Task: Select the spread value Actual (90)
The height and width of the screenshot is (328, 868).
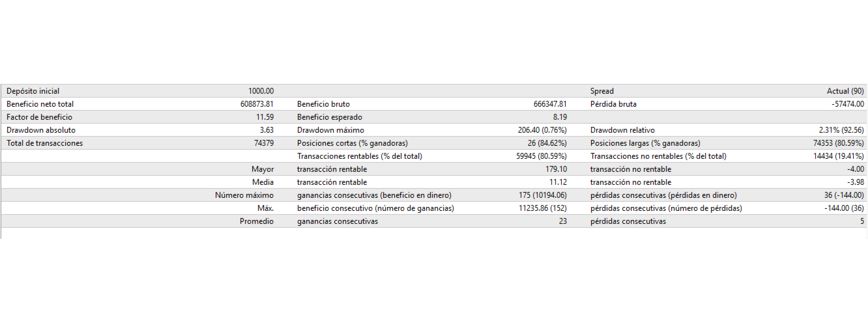Action: coord(845,91)
